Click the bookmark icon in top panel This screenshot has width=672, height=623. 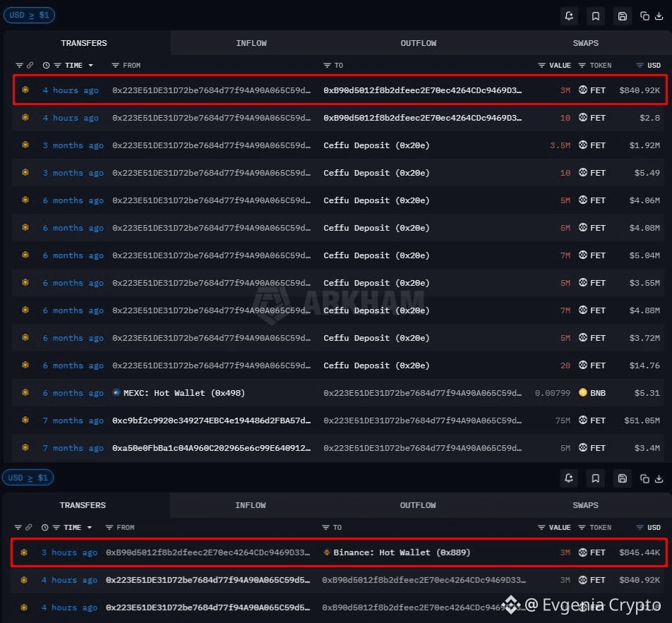595,16
